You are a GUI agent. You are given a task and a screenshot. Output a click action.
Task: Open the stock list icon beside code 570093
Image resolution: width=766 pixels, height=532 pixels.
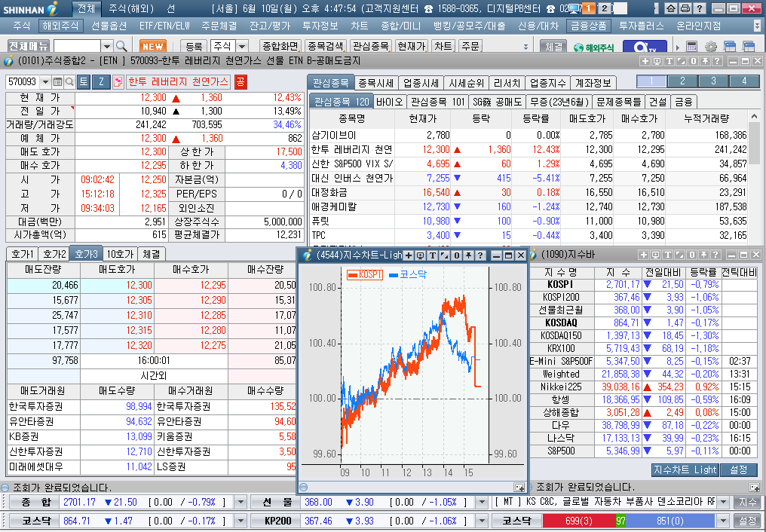pos(57,82)
